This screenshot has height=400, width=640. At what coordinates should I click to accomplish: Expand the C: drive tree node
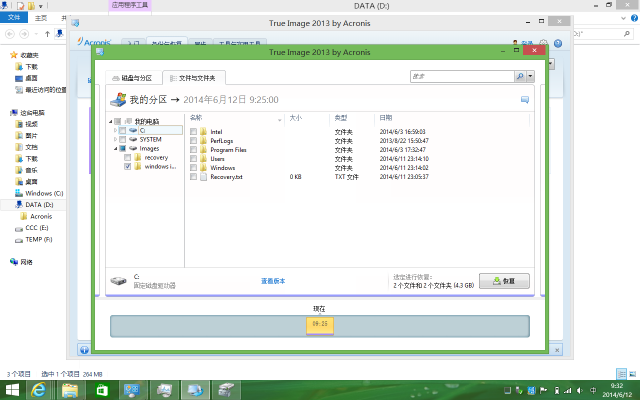(x=116, y=131)
